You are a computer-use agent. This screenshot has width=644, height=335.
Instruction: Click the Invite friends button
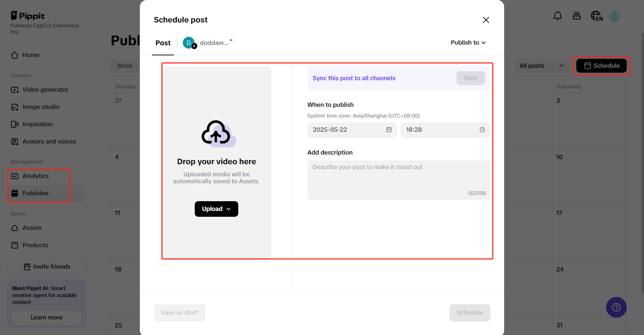click(47, 267)
